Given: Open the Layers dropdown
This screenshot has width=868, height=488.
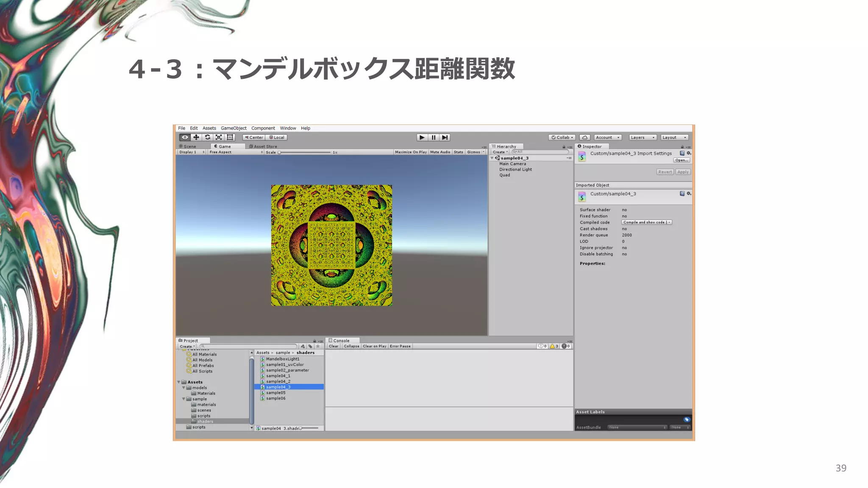Looking at the screenshot, I should pyautogui.click(x=643, y=137).
